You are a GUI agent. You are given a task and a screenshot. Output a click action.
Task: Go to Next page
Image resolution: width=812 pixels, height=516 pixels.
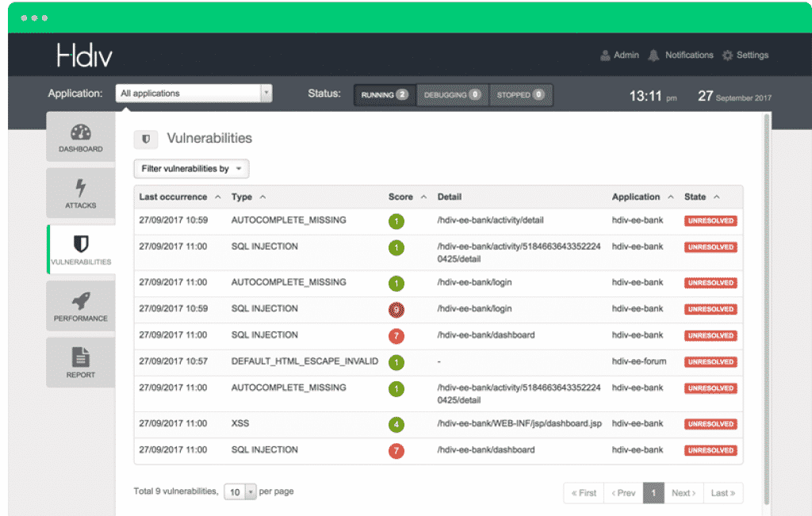point(684,493)
